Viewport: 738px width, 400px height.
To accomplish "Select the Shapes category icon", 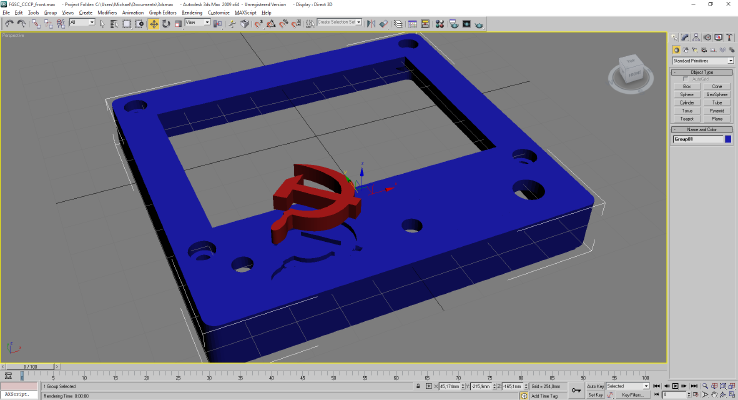I will click(685, 50).
